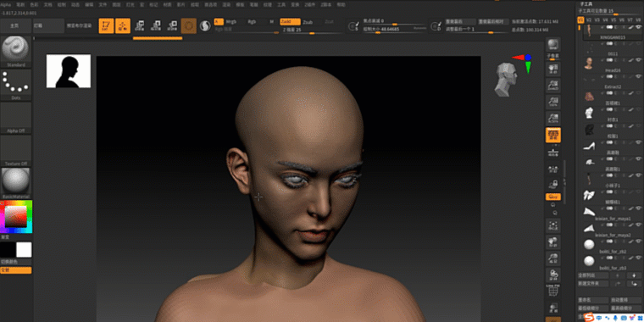Screen dimensions: 644x322
Task: Click the 重做最后 button
Action: point(459,21)
